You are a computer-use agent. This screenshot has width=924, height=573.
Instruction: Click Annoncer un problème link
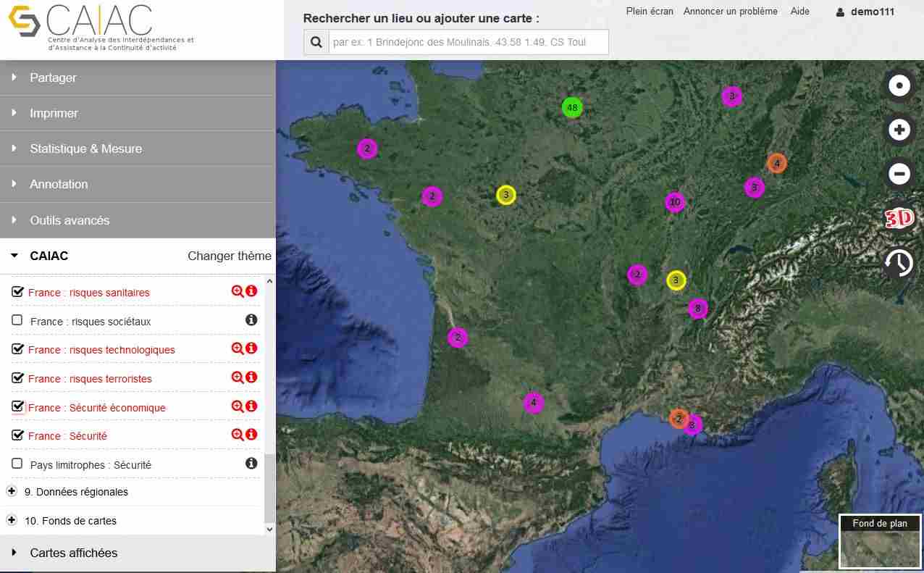[x=730, y=12]
